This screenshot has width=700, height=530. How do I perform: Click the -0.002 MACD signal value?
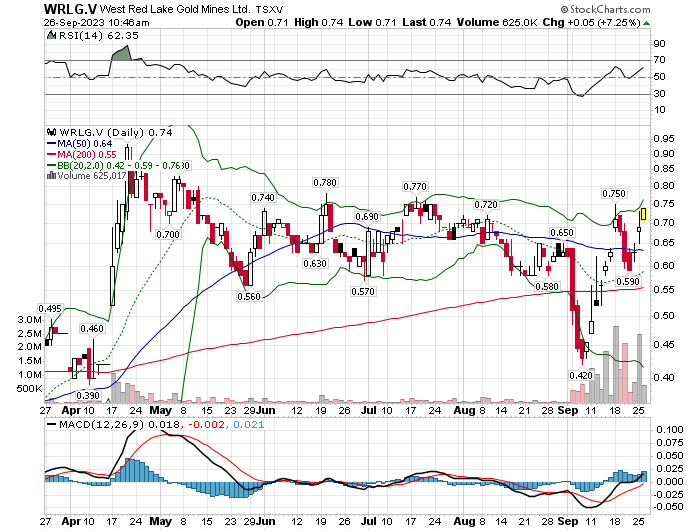[207, 424]
